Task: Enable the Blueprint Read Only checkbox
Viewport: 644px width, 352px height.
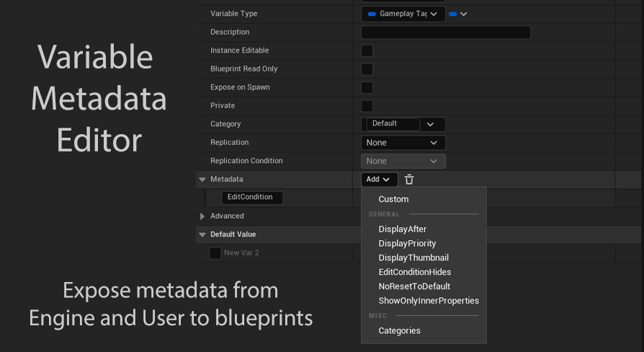Action: coord(367,69)
